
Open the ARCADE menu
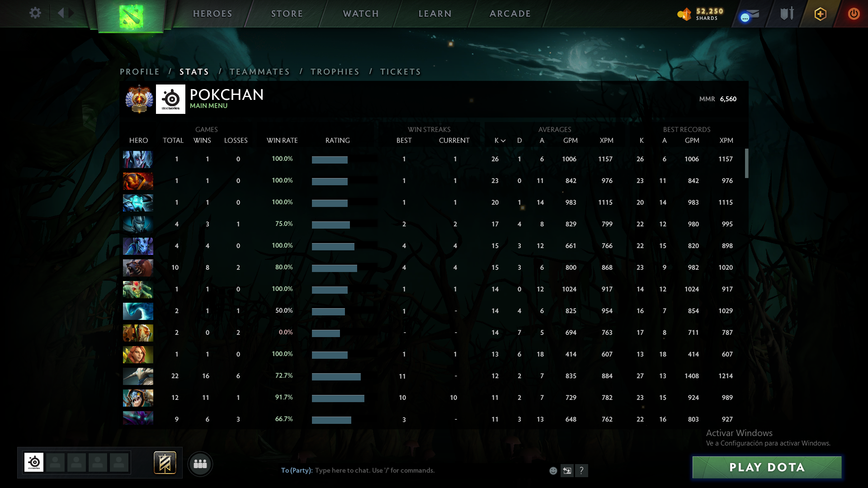tap(510, 14)
